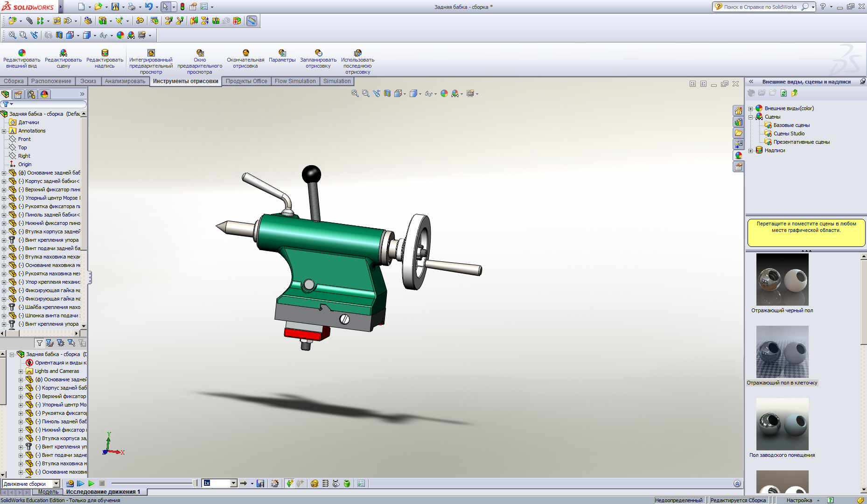Click the Undo arrow icon
The image size is (867, 504).
point(148,7)
